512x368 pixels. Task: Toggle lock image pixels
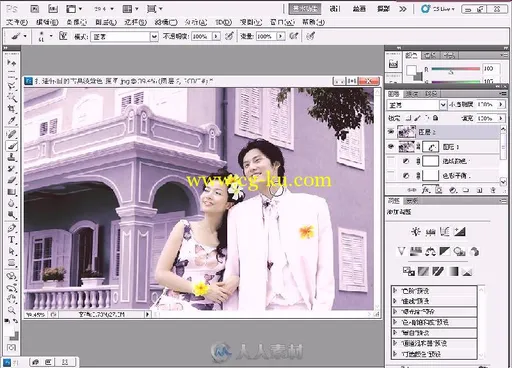(418, 118)
